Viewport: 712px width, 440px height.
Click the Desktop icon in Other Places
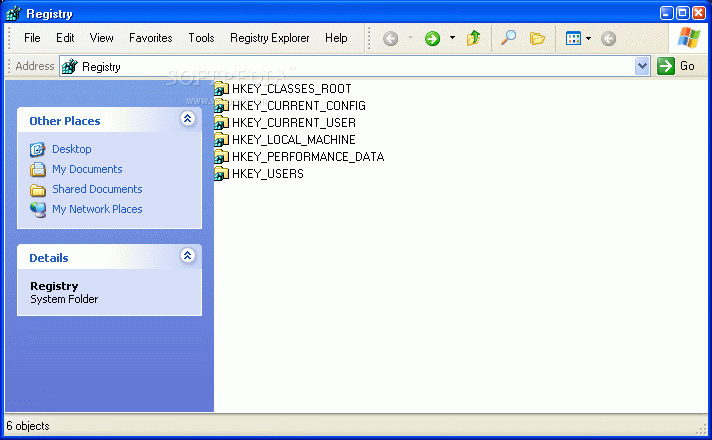click(x=38, y=149)
